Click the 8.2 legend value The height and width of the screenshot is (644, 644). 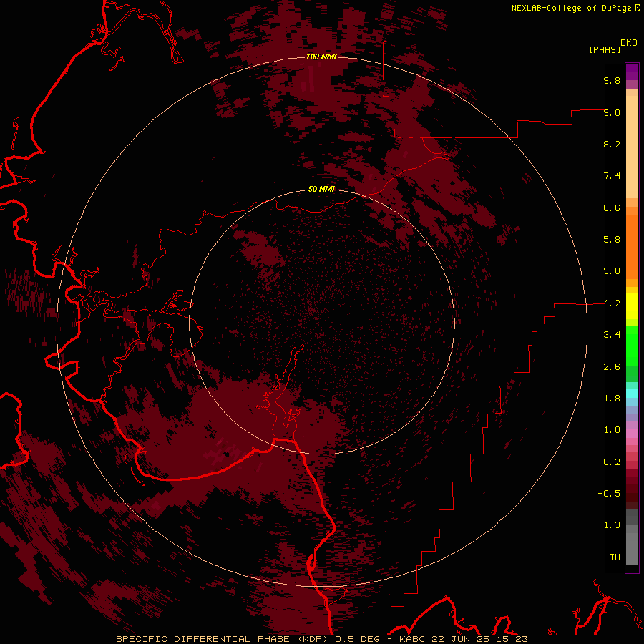[x=612, y=144]
